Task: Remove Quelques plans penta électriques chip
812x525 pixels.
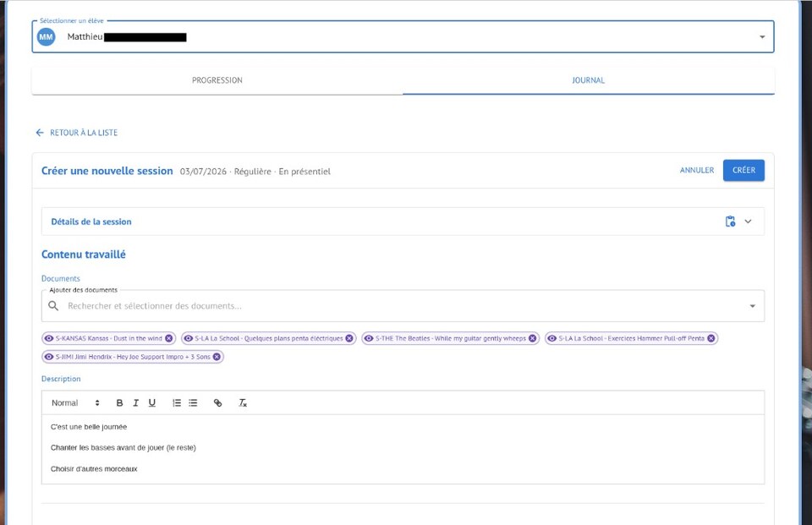Action: [x=349, y=339]
